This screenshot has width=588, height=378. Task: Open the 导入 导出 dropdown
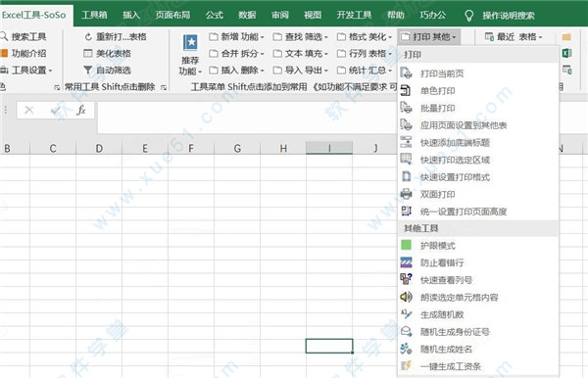click(301, 71)
